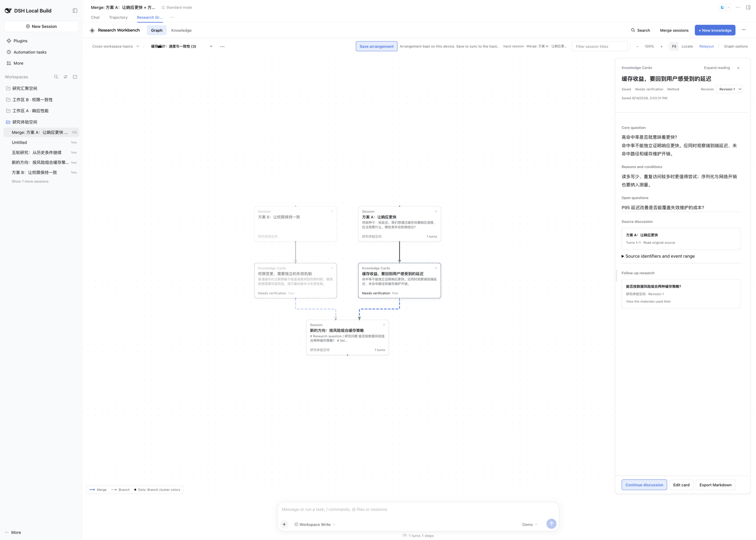Screen dimensions: 756x540
Task: Click Export Markdown button
Action: [x=715, y=485]
